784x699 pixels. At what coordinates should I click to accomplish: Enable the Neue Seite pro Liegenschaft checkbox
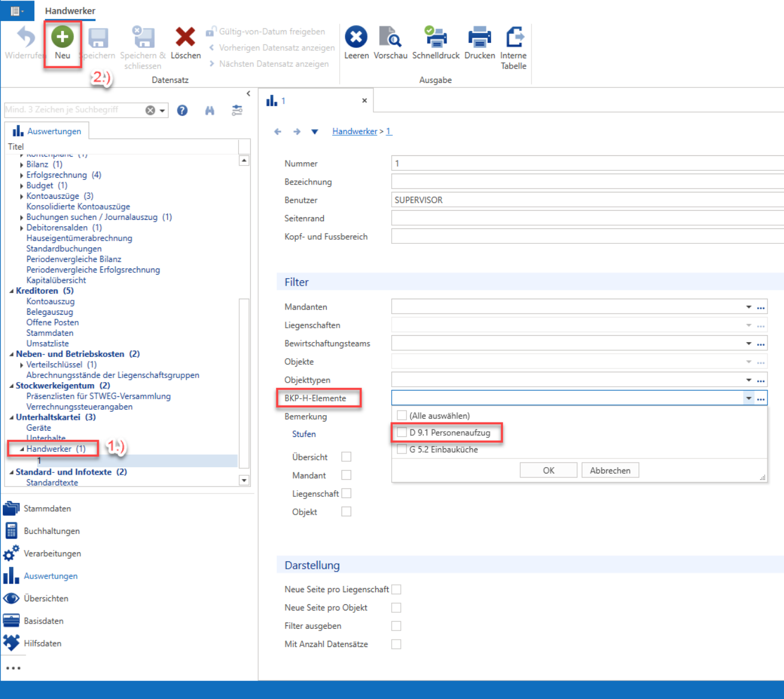396,589
